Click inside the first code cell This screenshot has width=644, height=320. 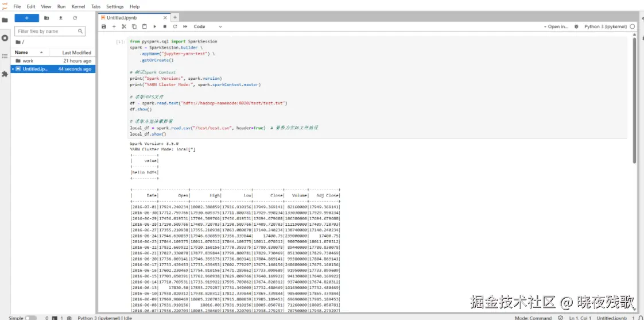coord(378,87)
